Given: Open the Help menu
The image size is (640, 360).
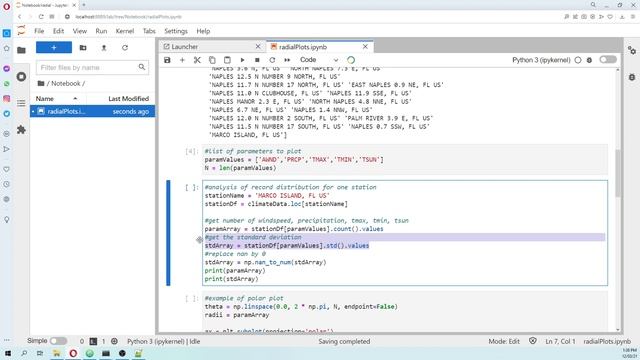Looking at the screenshot, I should point(203,31).
